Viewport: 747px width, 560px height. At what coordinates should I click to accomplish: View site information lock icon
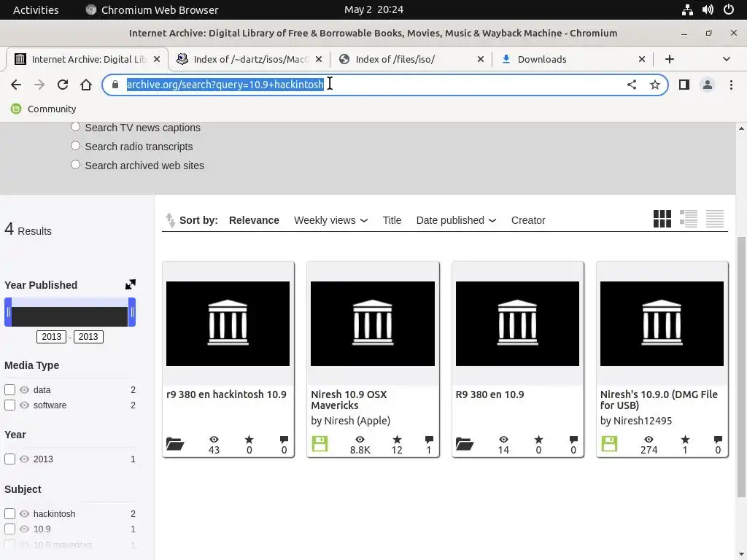click(x=115, y=85)
